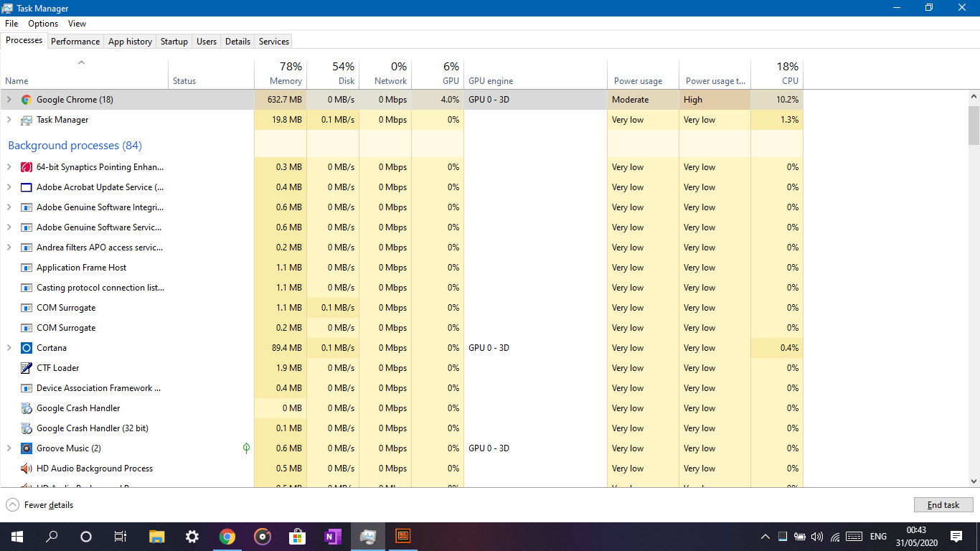Viewport: 980px width, 551px height.
Task: Sort by the Name column header
Action: click(x=84, y=74)
